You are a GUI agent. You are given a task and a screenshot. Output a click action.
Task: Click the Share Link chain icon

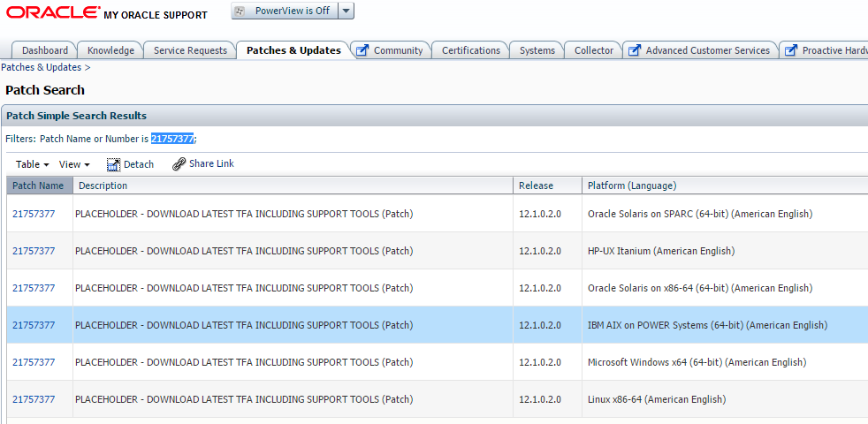pos(179,163)
